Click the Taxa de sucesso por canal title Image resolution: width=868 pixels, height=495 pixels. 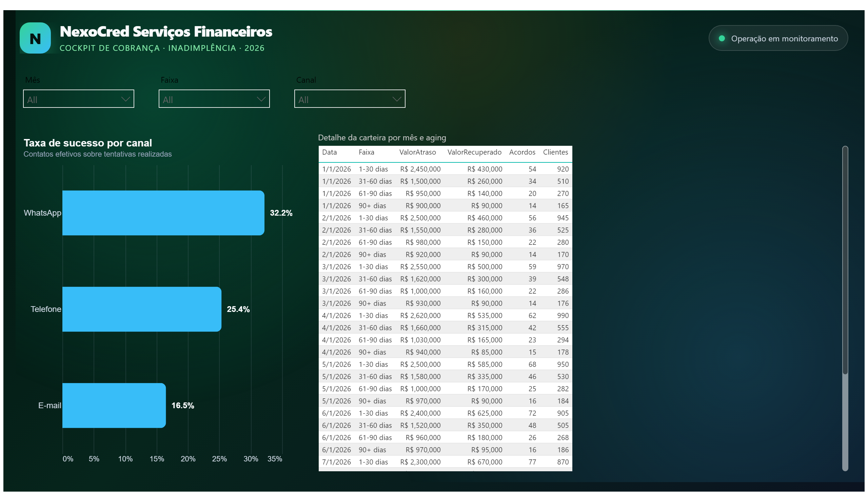(88, 143)
